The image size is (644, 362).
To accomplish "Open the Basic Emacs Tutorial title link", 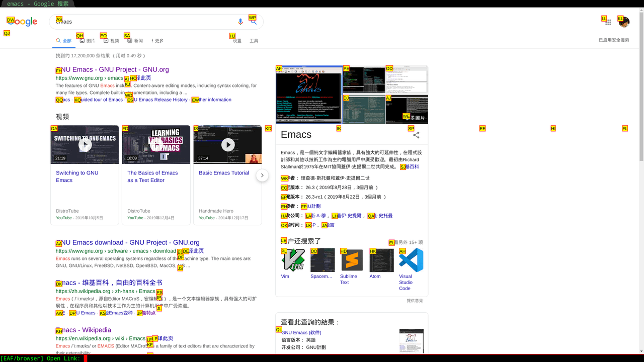I will 224,173.
